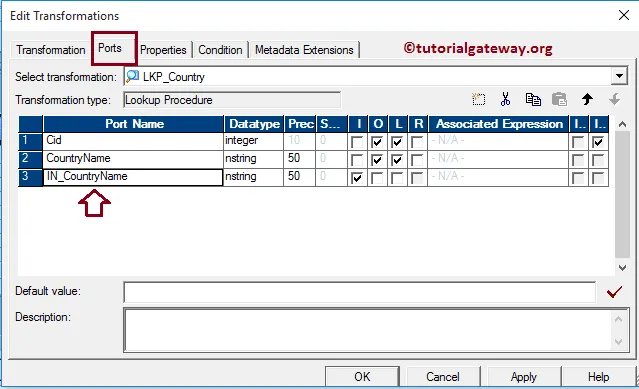Move port down with arrow icon

click(x=614, y=99)
